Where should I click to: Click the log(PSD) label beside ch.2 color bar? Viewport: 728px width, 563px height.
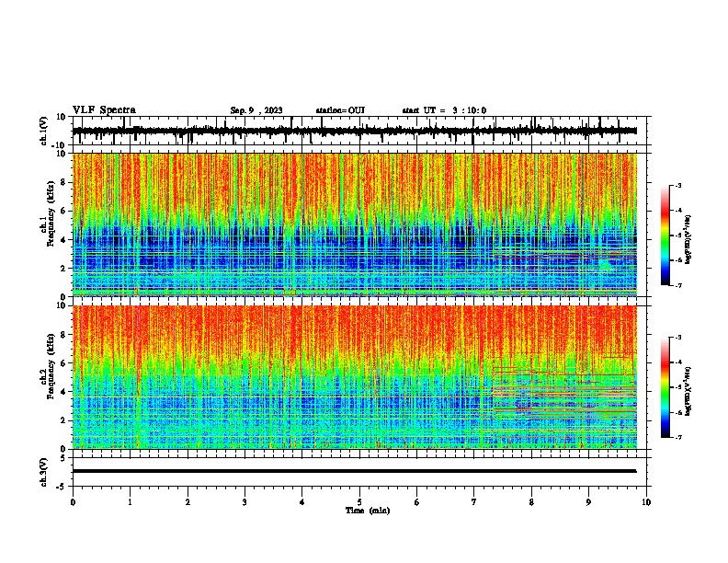(688, 391)
